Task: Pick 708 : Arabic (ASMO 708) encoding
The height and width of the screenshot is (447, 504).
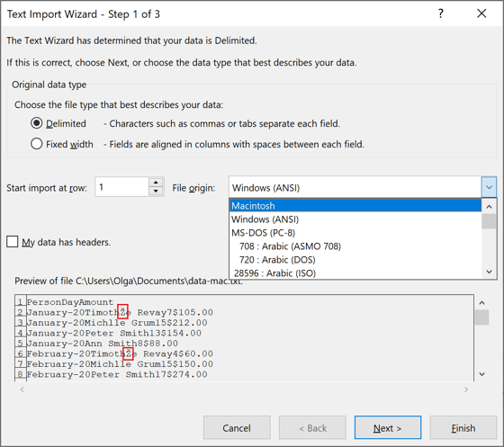Action: coord(355,246)
